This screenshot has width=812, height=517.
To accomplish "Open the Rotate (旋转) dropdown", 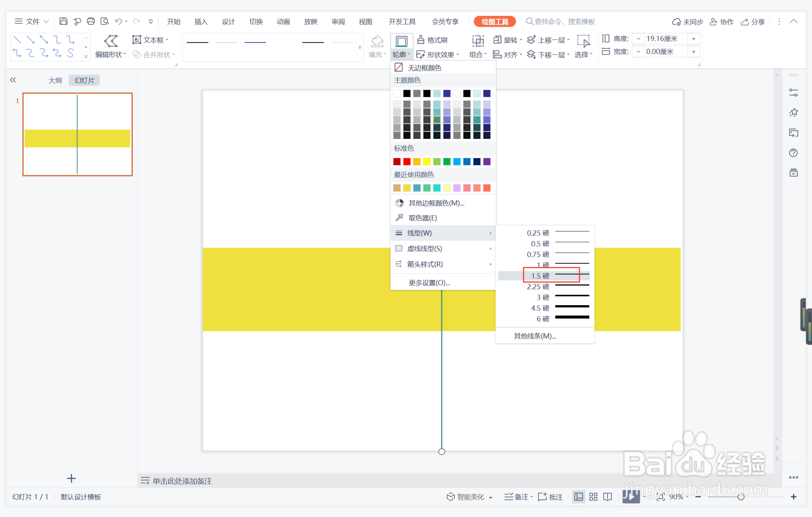I will tap(507, 40).
